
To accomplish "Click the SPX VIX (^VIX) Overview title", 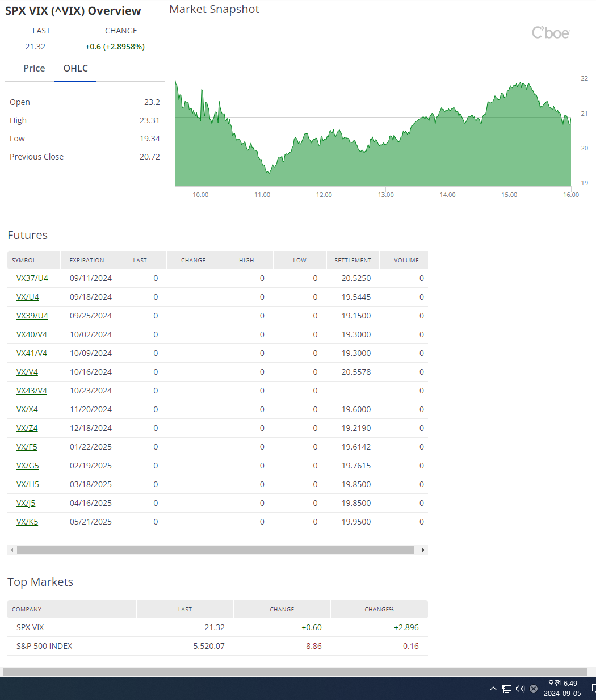I will tap(73, 11).
